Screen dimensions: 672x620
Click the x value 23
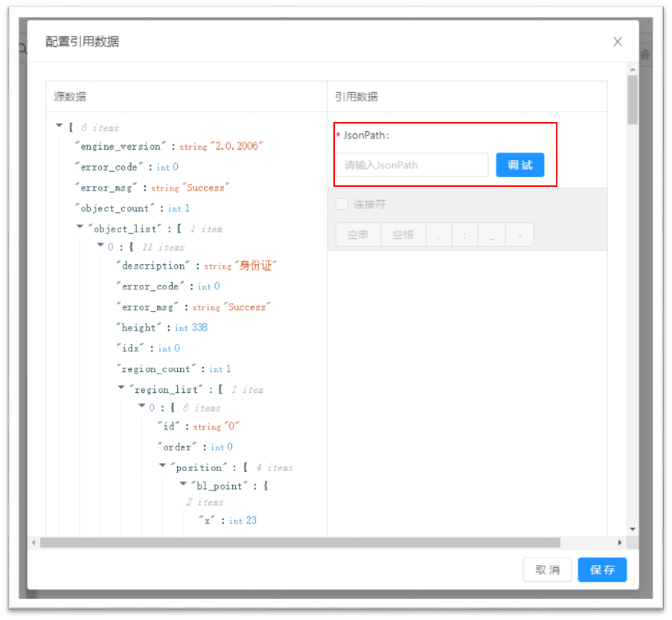tap(251, 520)
